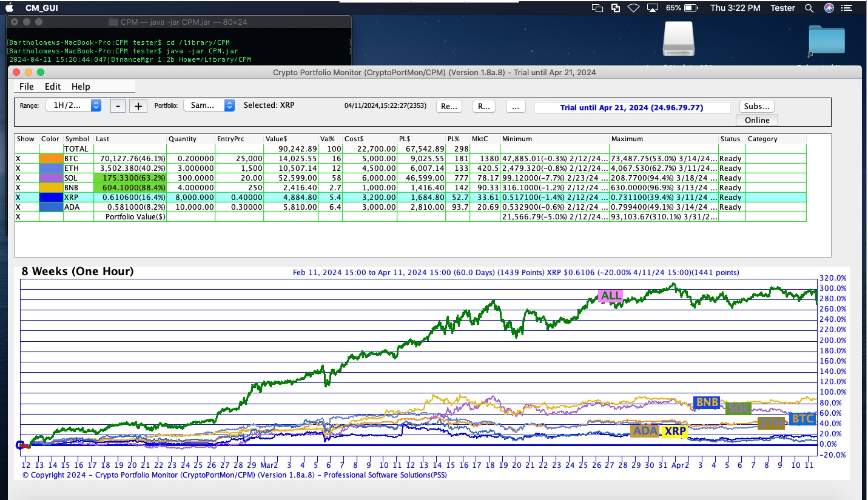Click the XRP dark blue color swatch
This screenshot has height=500, width=868.
click(x=51, y=197)
